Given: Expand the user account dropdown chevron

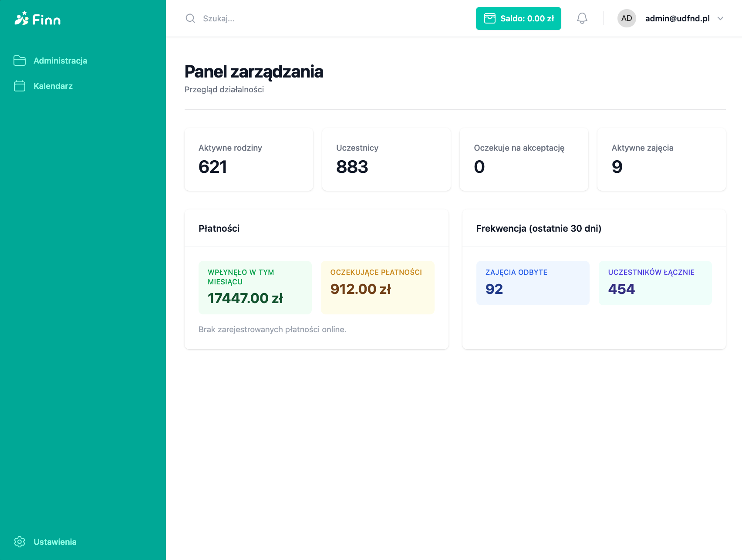Looking at the screenshot, I should 720,18.
